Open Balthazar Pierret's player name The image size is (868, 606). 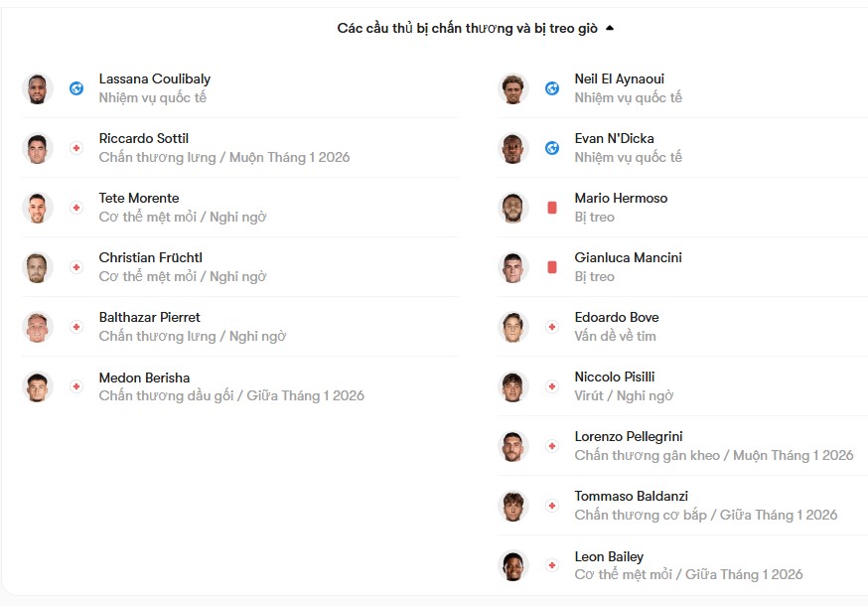pos(149,317)
